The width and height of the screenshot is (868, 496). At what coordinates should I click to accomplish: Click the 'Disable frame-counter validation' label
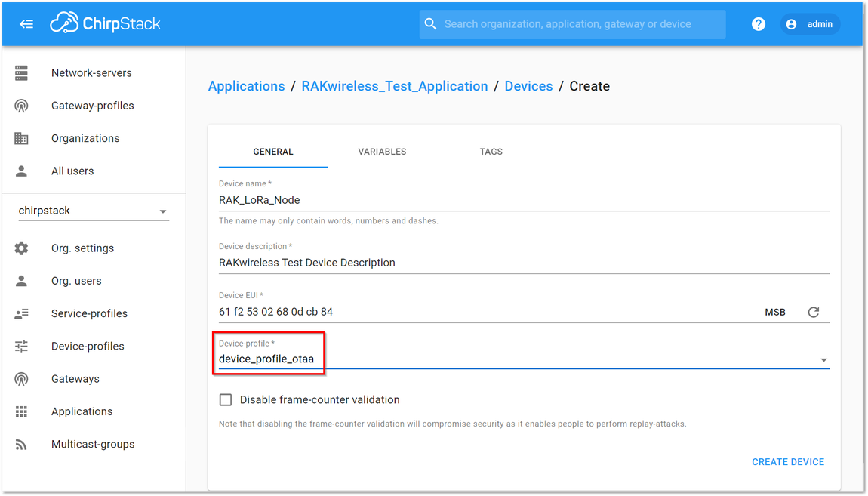coord(319,399)
